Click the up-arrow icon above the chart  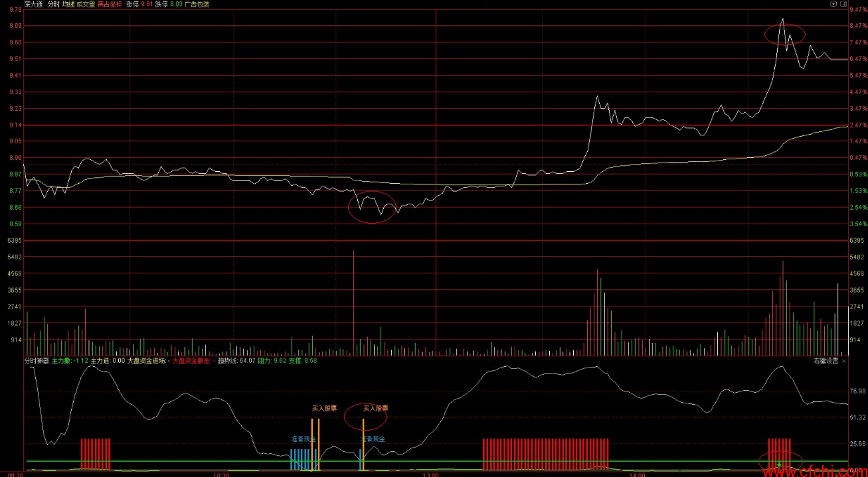(834, 4)
